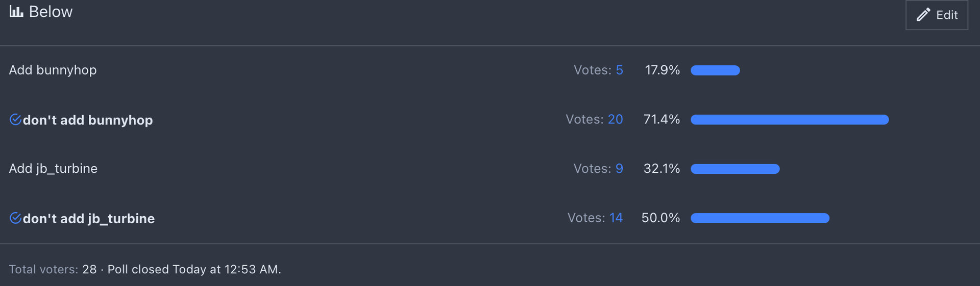Click the total voters count 28
This screenshot has width=980, height=286.
click(x=89, y=269)
